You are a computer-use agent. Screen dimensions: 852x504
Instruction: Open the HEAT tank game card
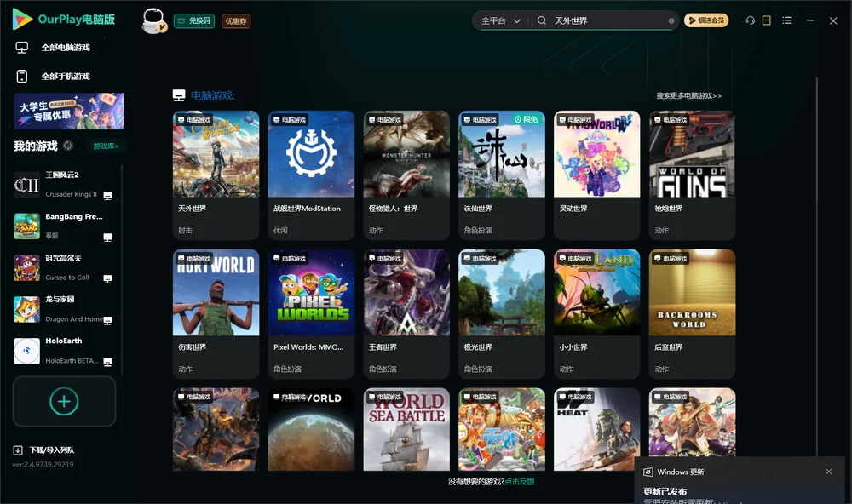point(596,429)
